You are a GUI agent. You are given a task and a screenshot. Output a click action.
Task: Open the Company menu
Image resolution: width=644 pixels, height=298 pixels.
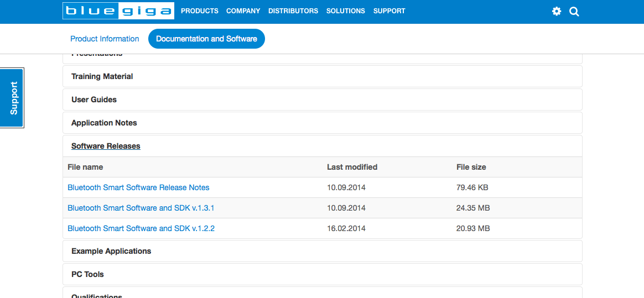click(243, 11)
